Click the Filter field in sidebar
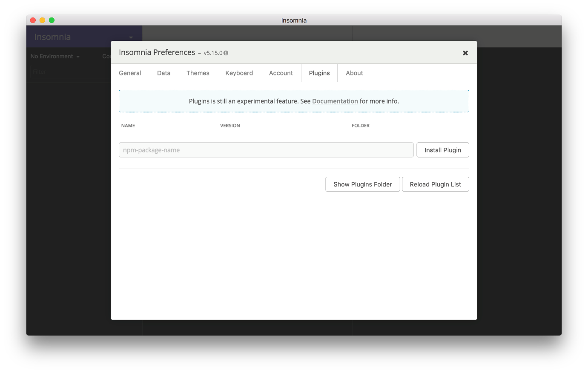588x373 pixels. 70,72
